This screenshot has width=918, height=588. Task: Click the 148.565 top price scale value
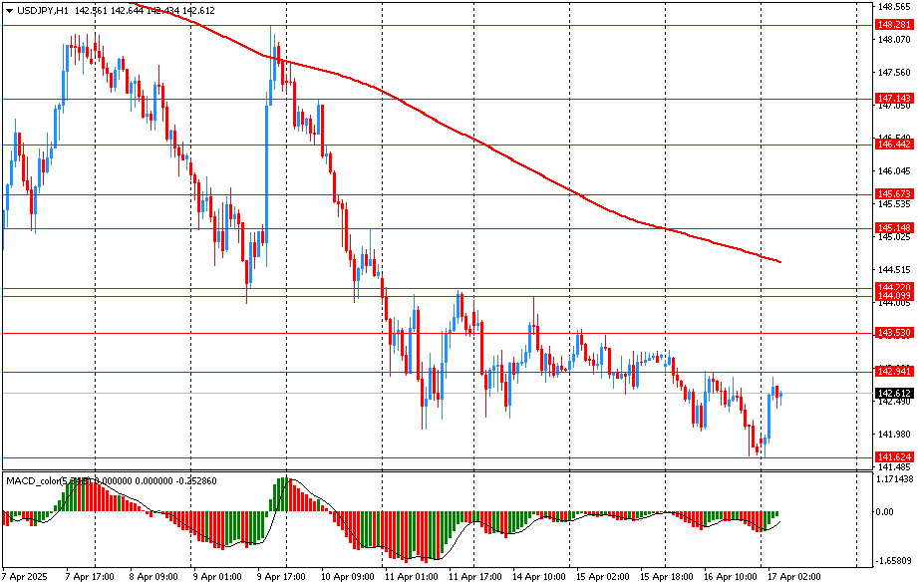[x=893, y=6]
